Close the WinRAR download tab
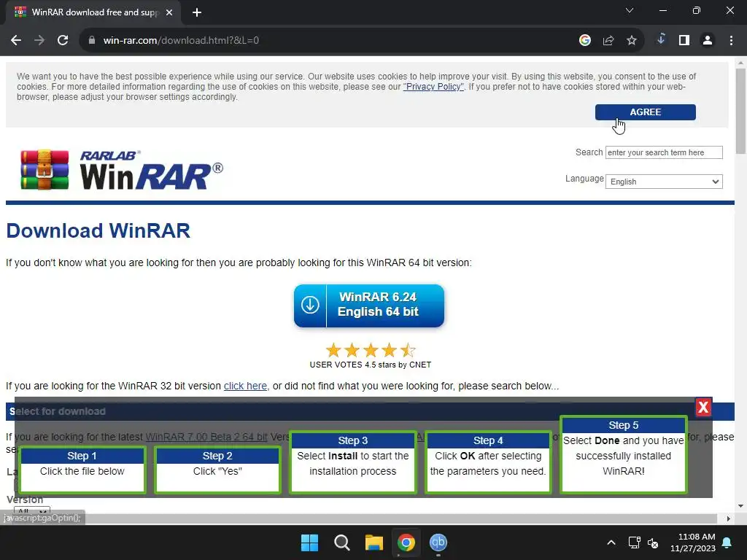747x560 pixels. (x=169, y=12)
